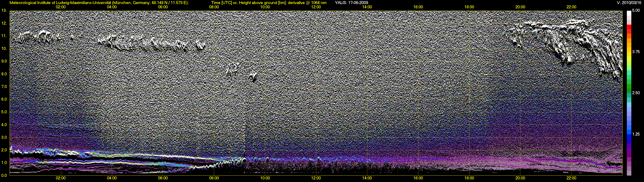Click the 3.75 colorbar scale value
The image size is (644, 182).
pyautogui.click(x=636, y=52)
